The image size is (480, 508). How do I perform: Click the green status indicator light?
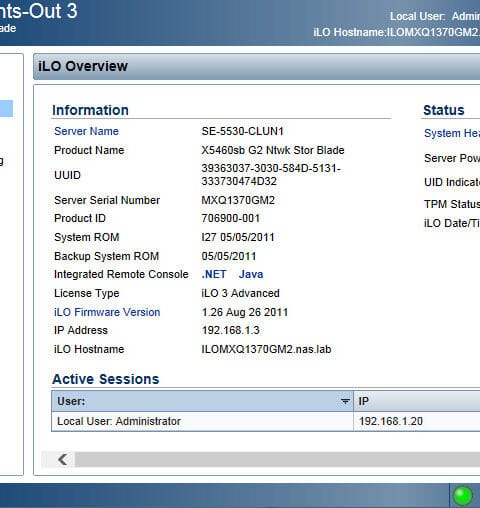(463, 496)
